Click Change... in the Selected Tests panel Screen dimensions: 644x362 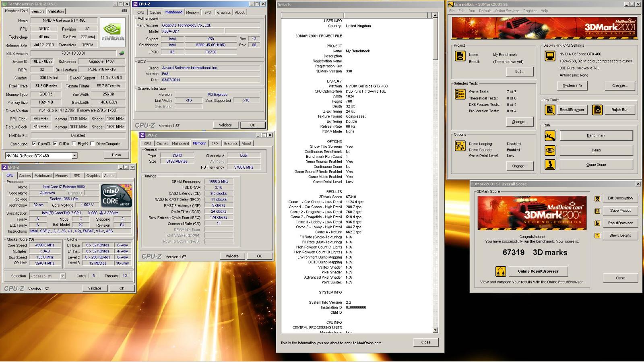[519, 122]
